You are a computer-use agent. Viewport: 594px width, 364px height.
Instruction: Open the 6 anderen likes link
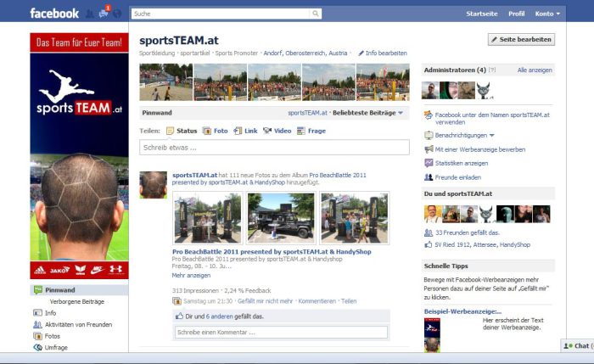coord(219,316)
